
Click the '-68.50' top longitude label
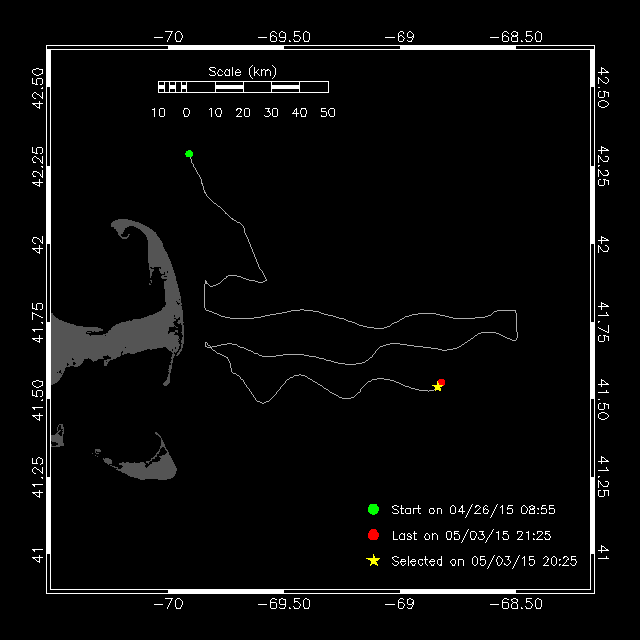[x=516, y=37]
